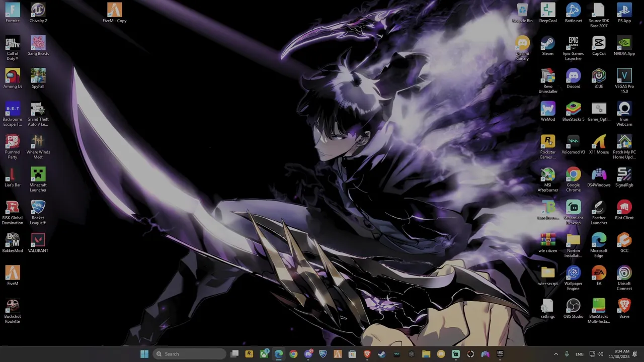Open the BlueStacks 5 shortcut
The width and height of the screenshot is (644, 362).
pyautogui.click(x=574, y=112)
